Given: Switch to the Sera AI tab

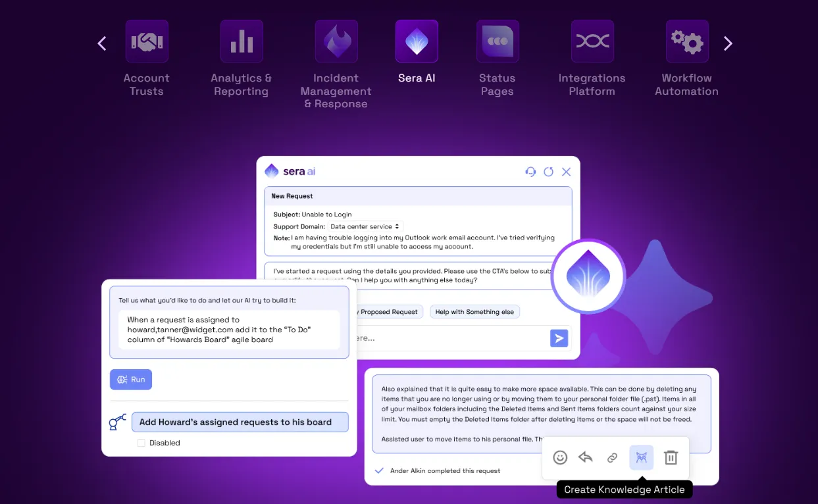Looking at the screenshot, I should 417,41.
